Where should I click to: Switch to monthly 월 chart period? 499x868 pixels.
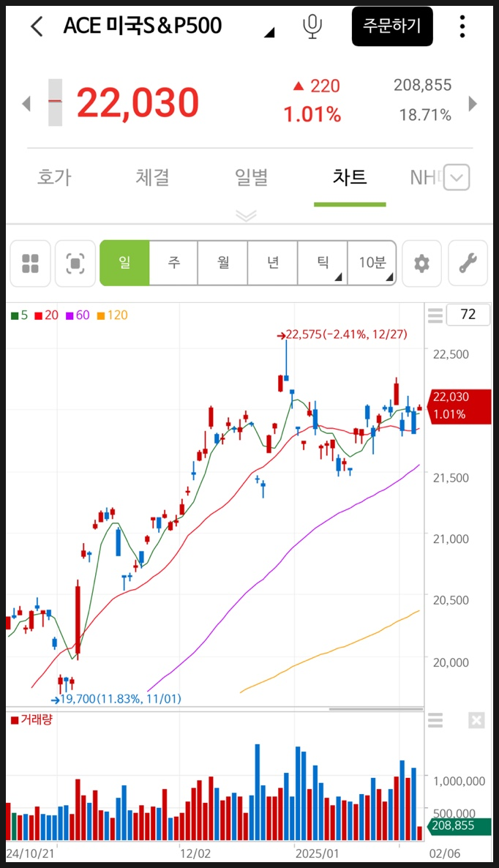pos(223,263)
